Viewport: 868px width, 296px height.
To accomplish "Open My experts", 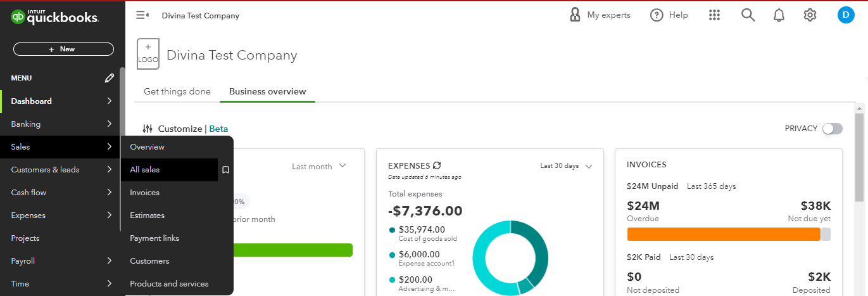I will pos(600,15).
